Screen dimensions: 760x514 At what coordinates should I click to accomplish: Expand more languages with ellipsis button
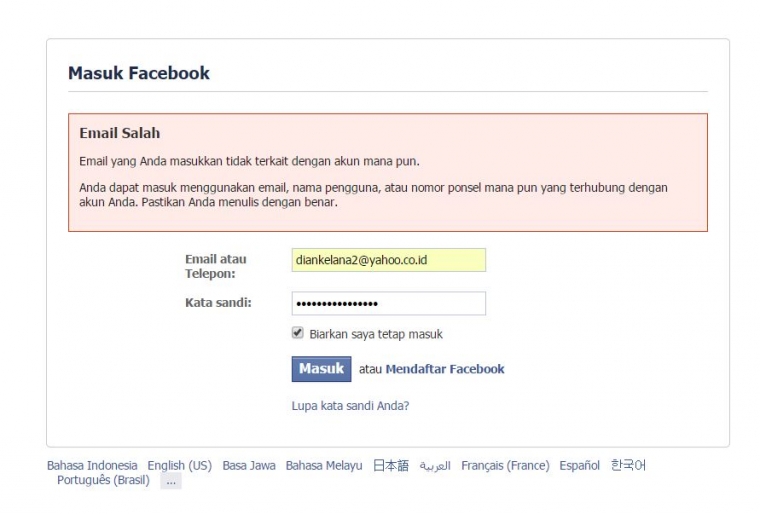(x=171, y=481)
